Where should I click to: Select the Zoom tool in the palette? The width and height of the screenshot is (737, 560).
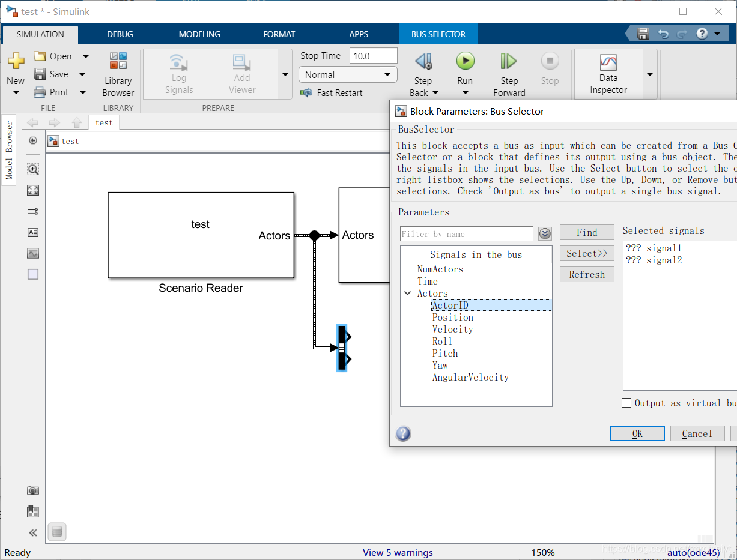(33, 169)
